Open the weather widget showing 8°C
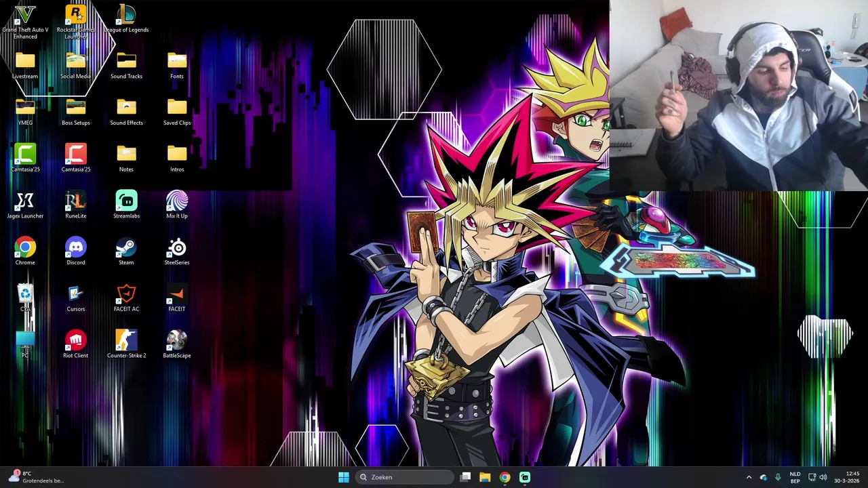The image size is (868, 488). tap(35, 477)
